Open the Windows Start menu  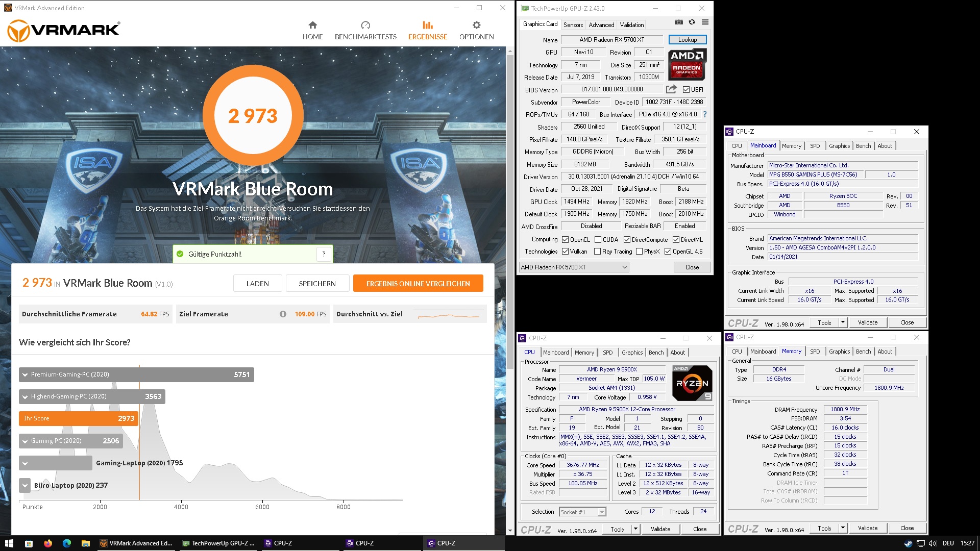9,543
